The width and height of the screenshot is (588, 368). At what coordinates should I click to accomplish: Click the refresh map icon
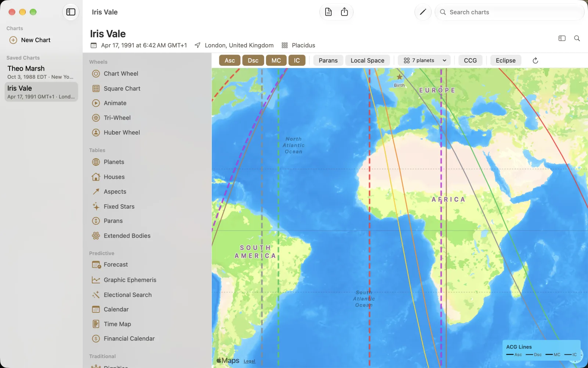click(x=535, y=60)
